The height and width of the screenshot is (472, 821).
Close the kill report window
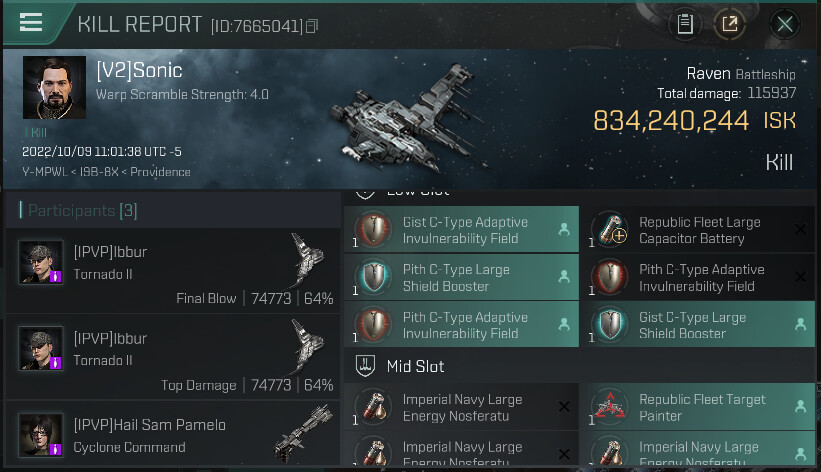click(784, 24)
